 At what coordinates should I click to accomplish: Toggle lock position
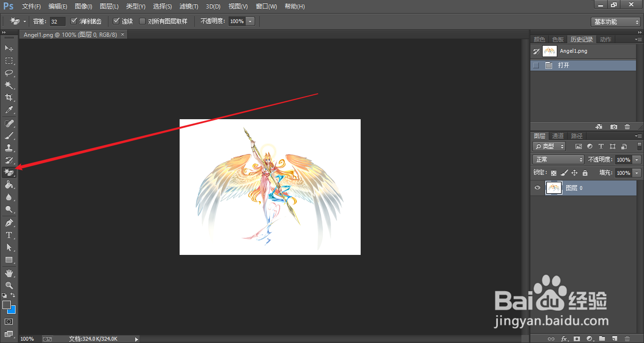tap(574, 173)
